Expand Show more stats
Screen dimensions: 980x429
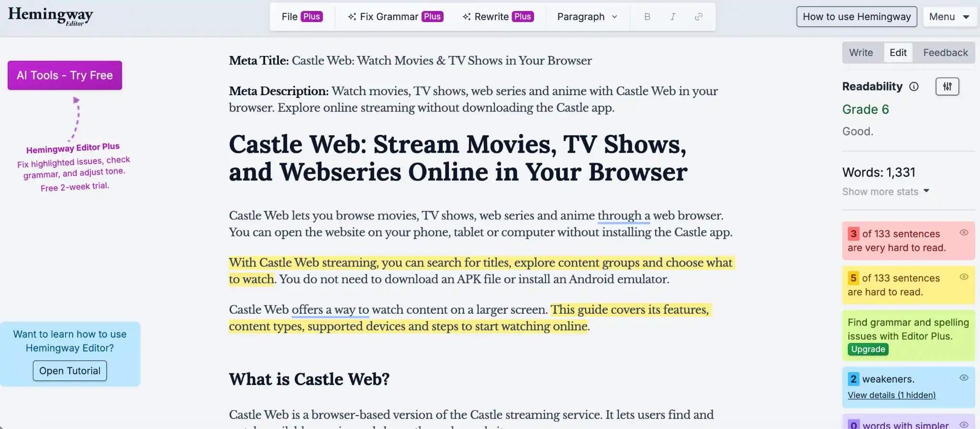(x=886, y=192)
